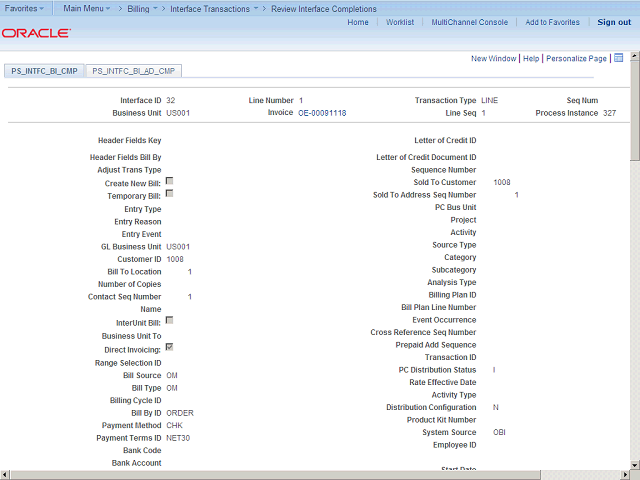Image resolution: width=640 pixels, height=480 pixels.
Task: Toggle the Temporary Bill checkbox
Action: tap(169, 193)
